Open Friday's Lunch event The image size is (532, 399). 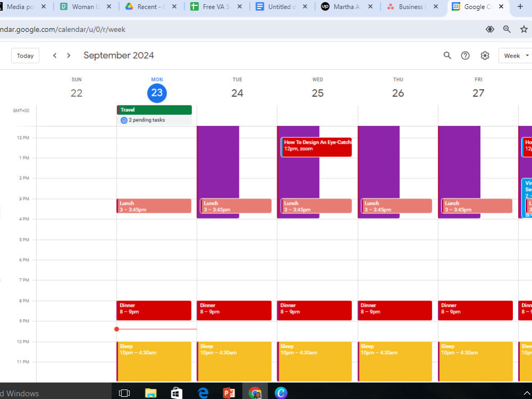pyautogui.click(x=477, y=206)
